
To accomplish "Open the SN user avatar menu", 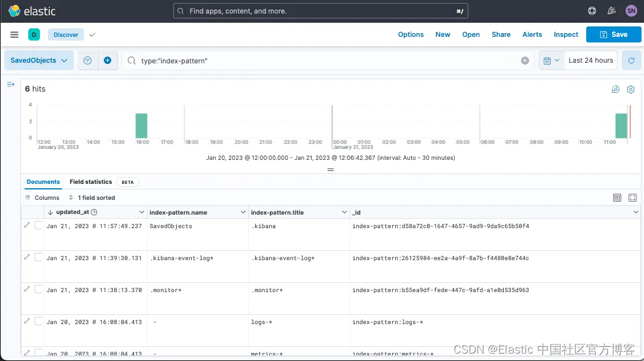I will [631, 11].
